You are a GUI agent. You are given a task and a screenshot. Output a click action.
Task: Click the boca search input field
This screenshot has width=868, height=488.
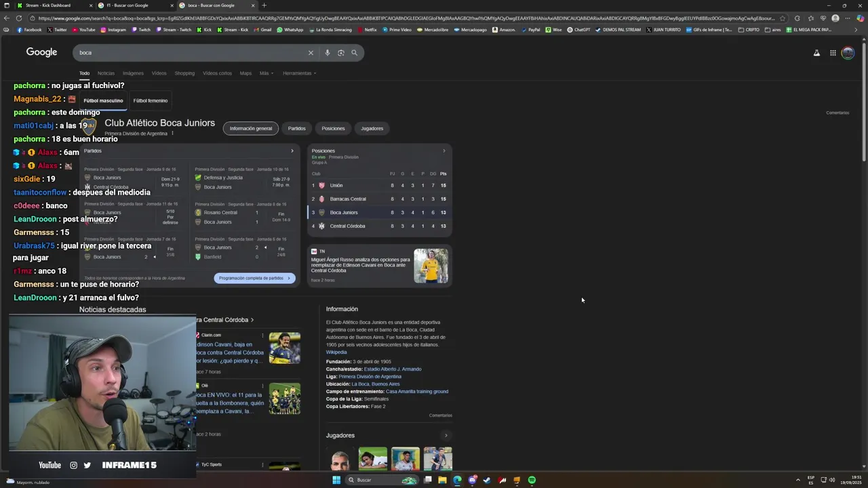tap(190, 53)
